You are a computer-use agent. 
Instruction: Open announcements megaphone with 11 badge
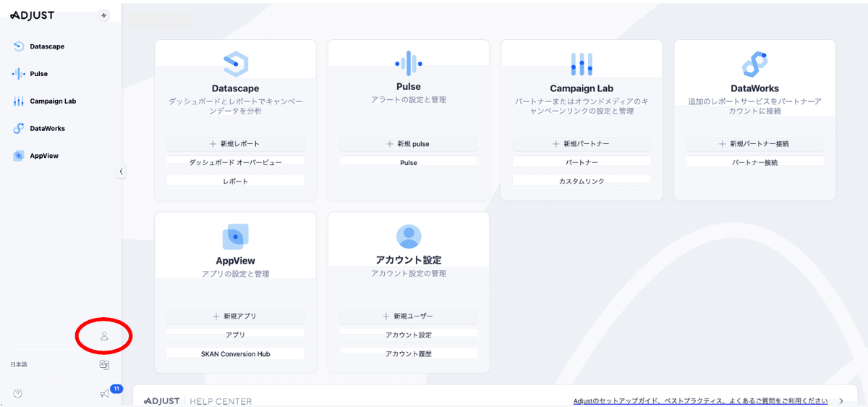click(105, 393)
